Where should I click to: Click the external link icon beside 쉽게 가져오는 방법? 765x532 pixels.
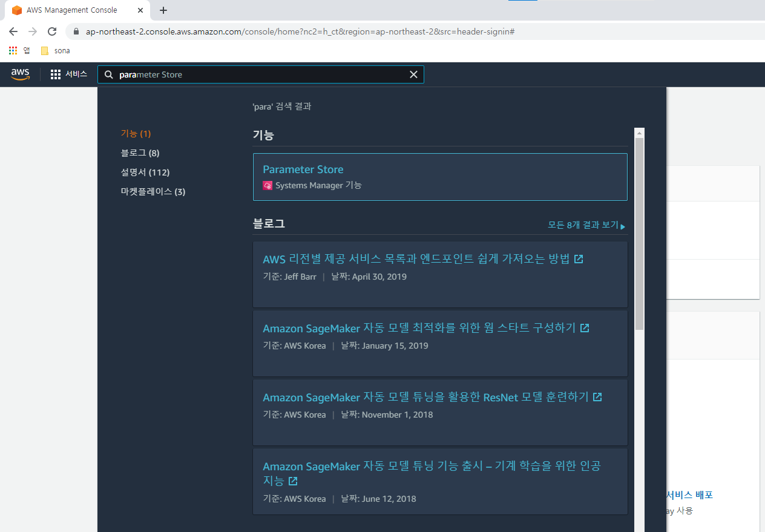click(x=579, y=259)
